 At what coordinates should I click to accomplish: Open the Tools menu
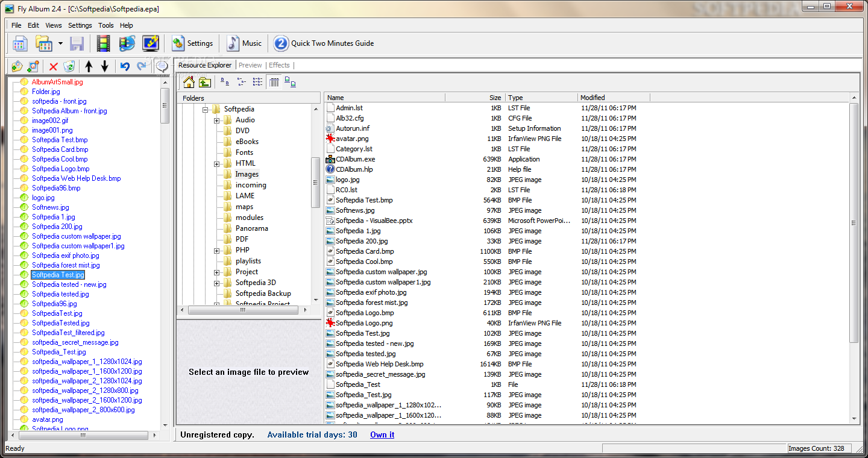coord(106,25)
